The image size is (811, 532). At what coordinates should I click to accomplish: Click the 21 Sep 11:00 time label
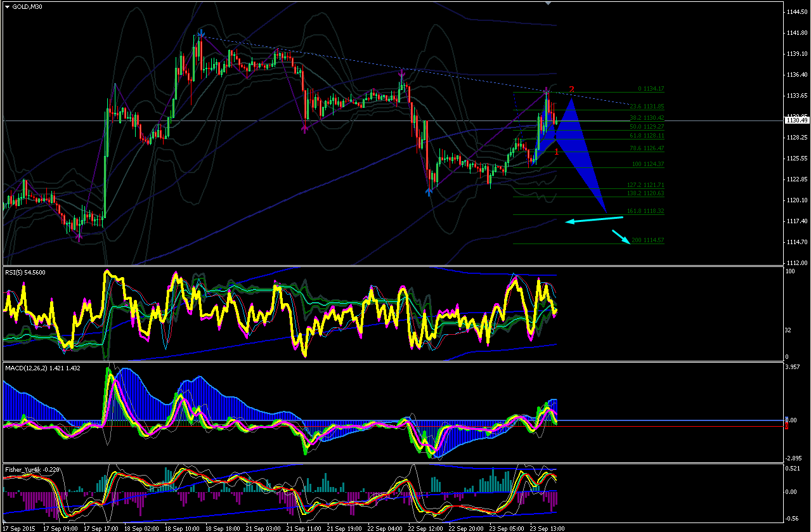pyautogui.click(x=303, y=528)
